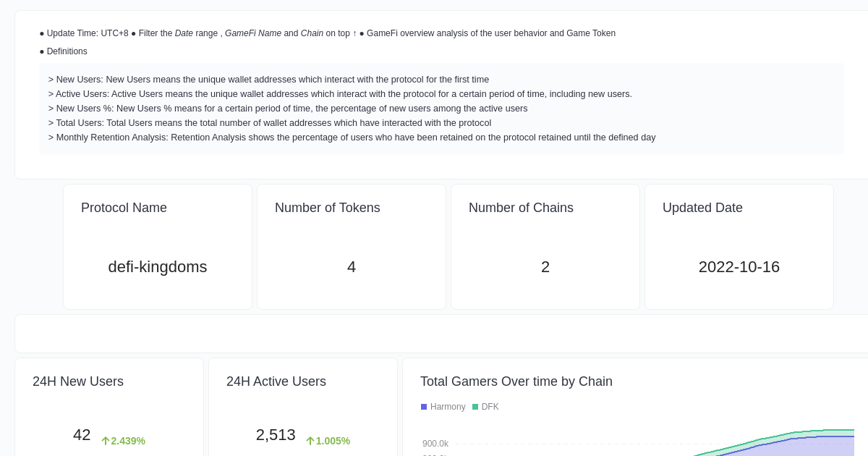Open the GameFi Name filter
Viewport: 868px width, 456px height.
tap(253, 33)
